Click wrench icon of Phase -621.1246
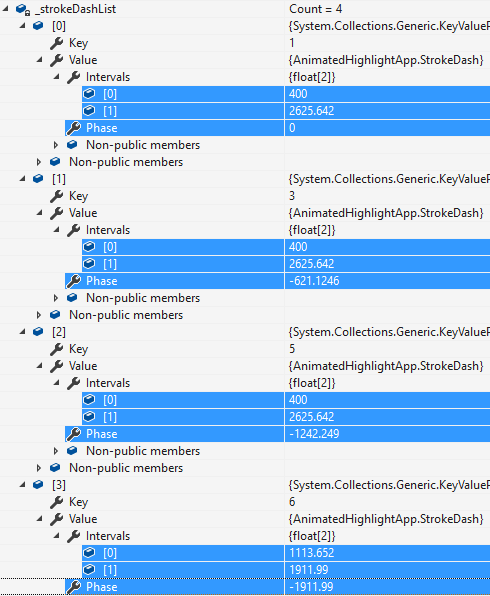This screenshot has height=596, width=490. point(74,281)
